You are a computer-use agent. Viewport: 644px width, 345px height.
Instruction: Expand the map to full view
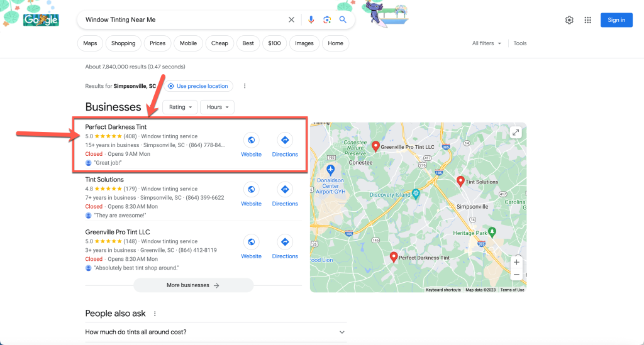pyautogui.click(x=516, y=133)
